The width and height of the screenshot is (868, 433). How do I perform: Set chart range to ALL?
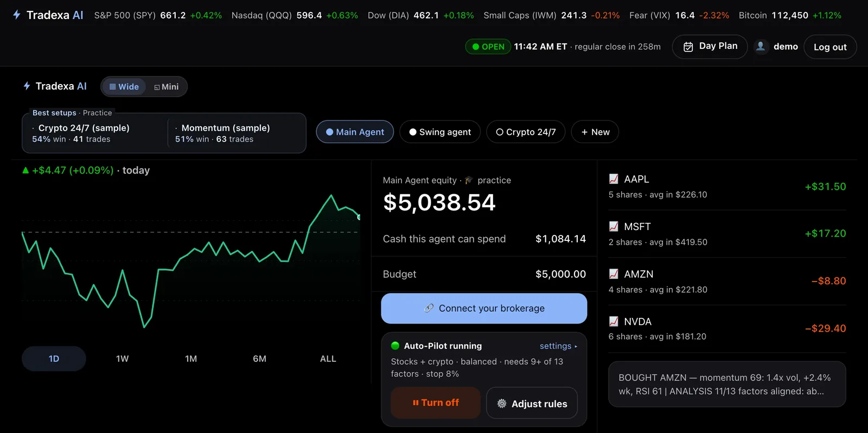(x=328, y=359)
